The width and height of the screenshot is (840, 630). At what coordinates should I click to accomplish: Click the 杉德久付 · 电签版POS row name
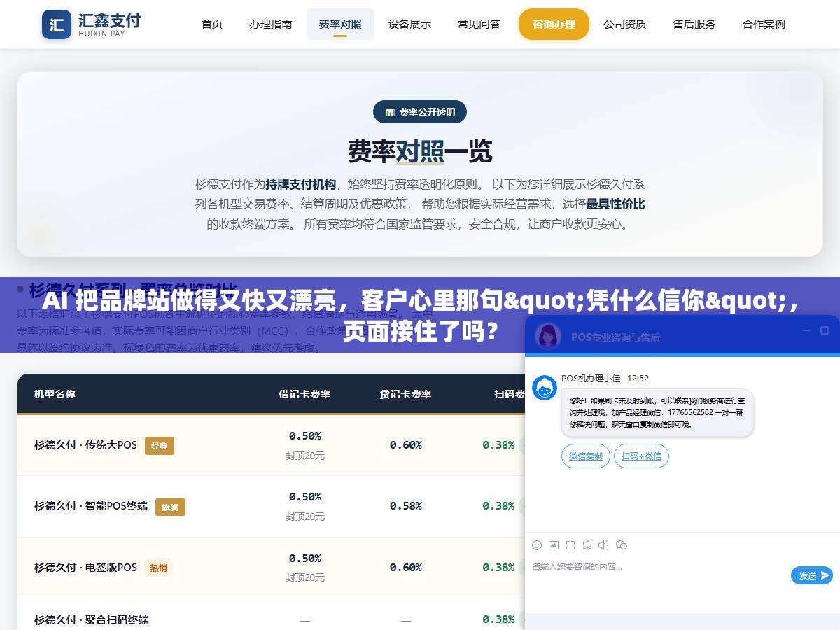[85, 568]
